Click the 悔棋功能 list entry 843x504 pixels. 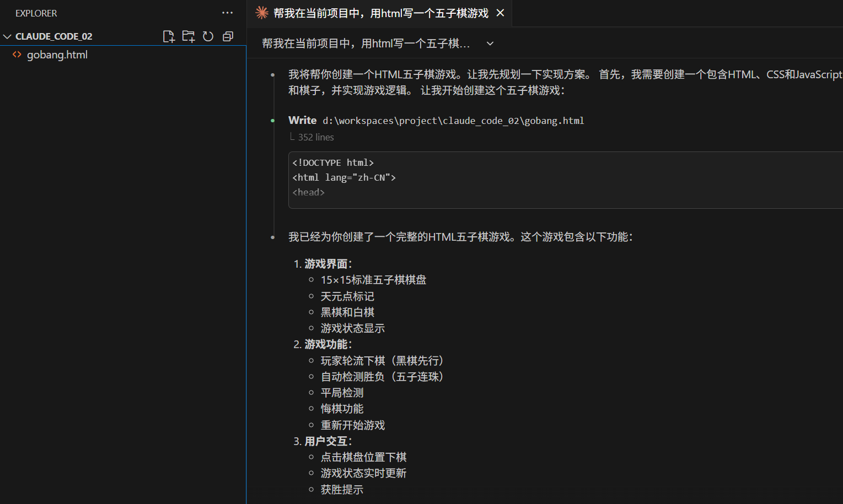(x=342, y=408)
